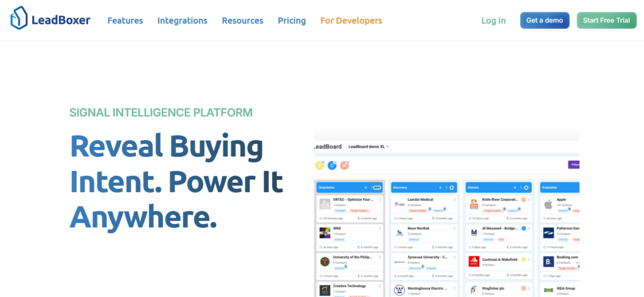This screenshot has width=644, height=297.
Task: Open the Syracuse University card options menu
Action: 455,257
